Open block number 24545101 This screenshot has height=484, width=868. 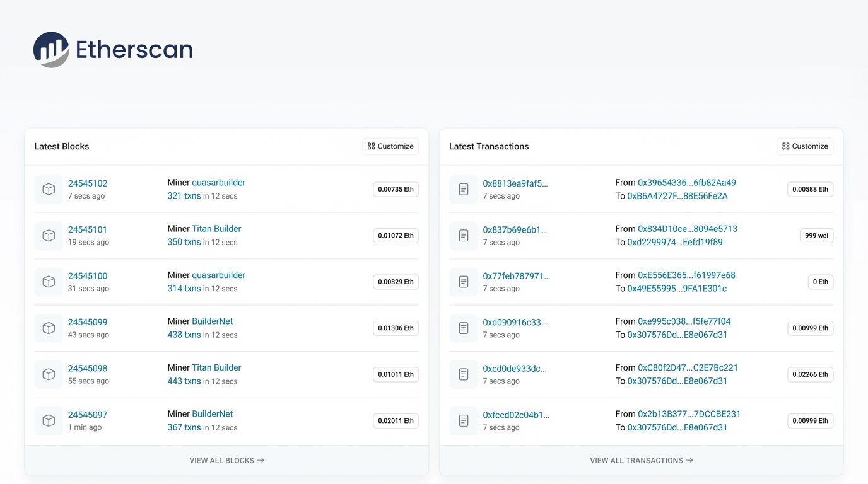88,229
